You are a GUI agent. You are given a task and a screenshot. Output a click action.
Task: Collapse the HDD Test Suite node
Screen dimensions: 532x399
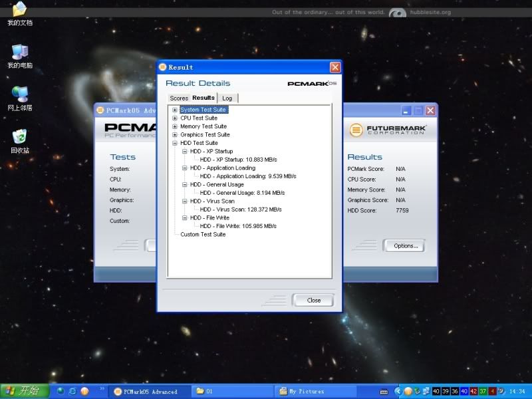(x=175, y=143)
